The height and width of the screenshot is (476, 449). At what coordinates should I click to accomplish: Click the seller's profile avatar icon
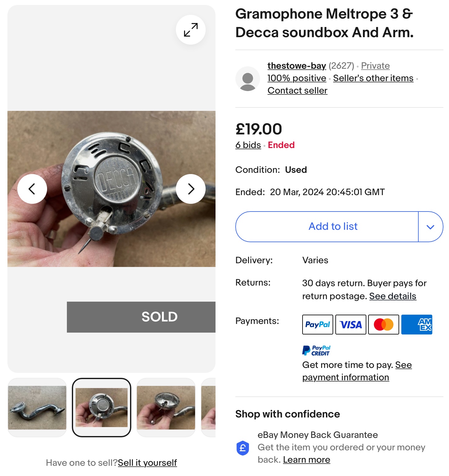(248, 79)
